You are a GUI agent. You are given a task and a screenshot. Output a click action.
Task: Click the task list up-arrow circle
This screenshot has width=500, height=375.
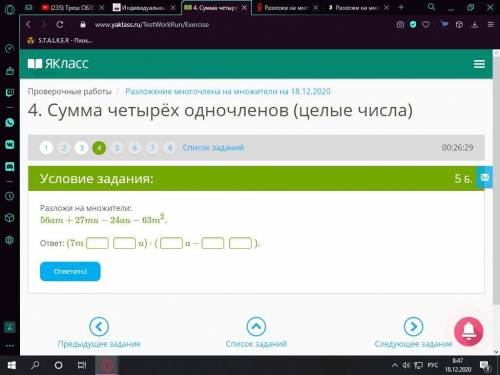click(x=256, y=327)
